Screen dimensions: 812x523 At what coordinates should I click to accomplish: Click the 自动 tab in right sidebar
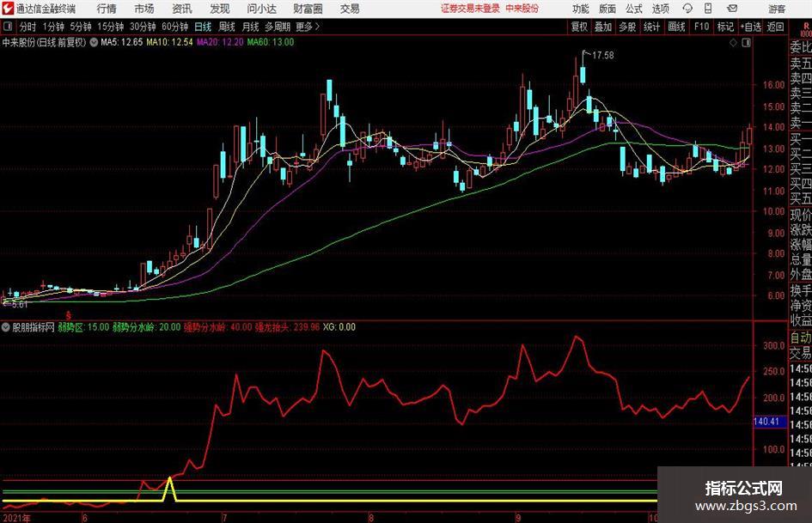point(801,338)
